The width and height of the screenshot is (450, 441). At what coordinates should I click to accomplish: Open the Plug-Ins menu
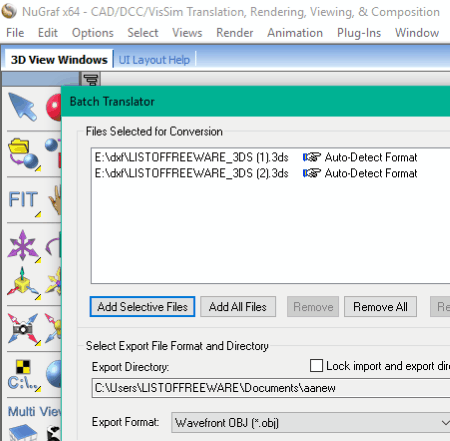coord(359,33)
